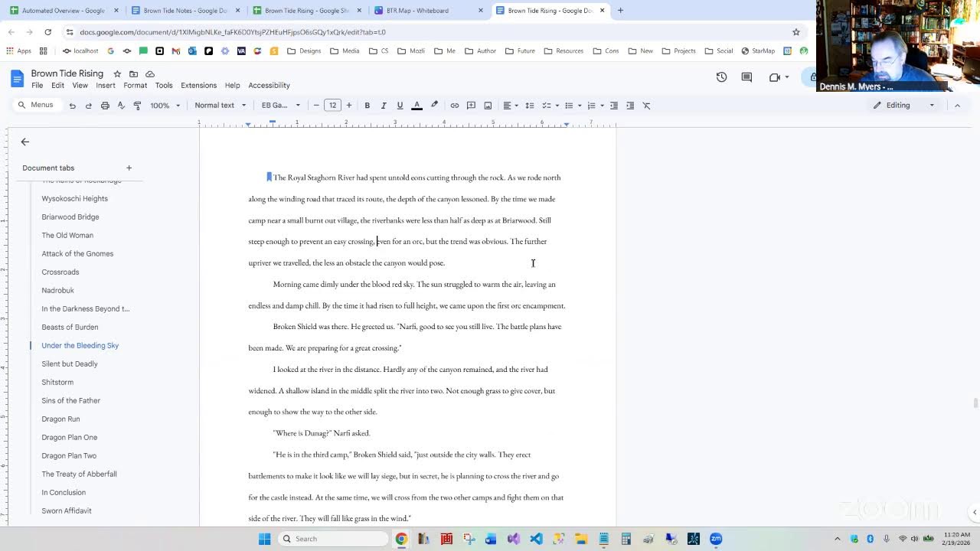Select the Paint format tool
980x551 pixels.
[x=137, y=106]
